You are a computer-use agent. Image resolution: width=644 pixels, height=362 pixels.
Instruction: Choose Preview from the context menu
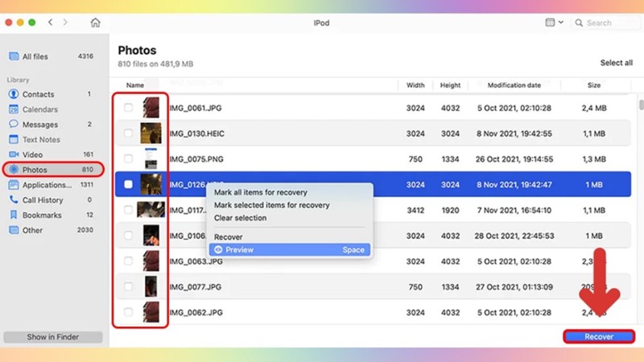(239, 250)
